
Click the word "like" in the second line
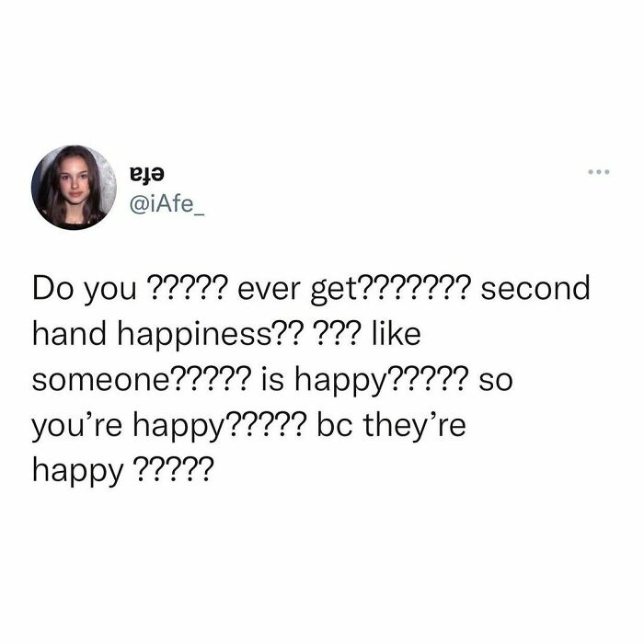click(x=397, y=333)
